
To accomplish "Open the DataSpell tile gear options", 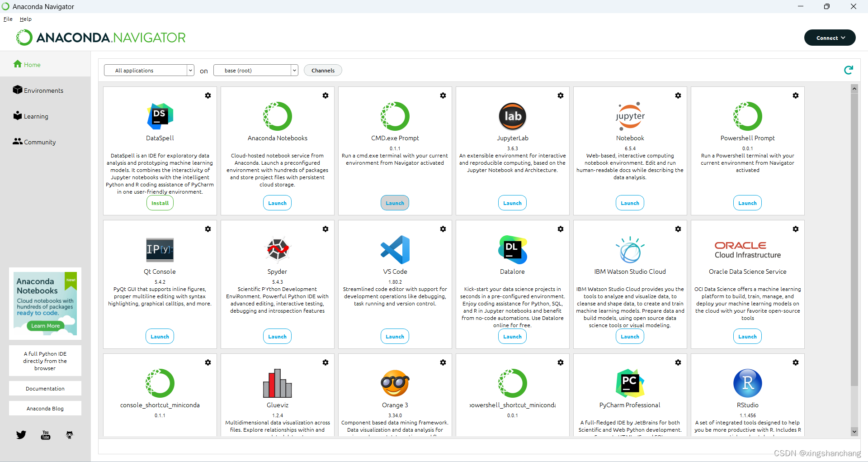I will [x=208, y=95].
